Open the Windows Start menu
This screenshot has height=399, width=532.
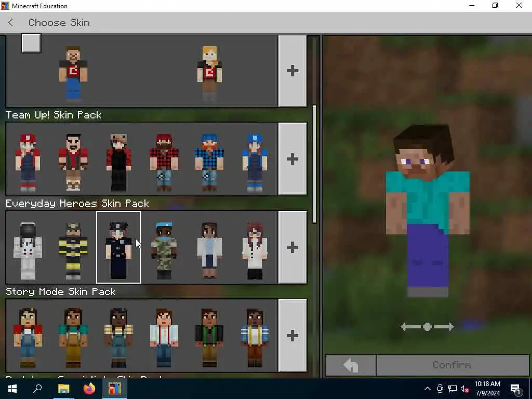coord(12,389)
